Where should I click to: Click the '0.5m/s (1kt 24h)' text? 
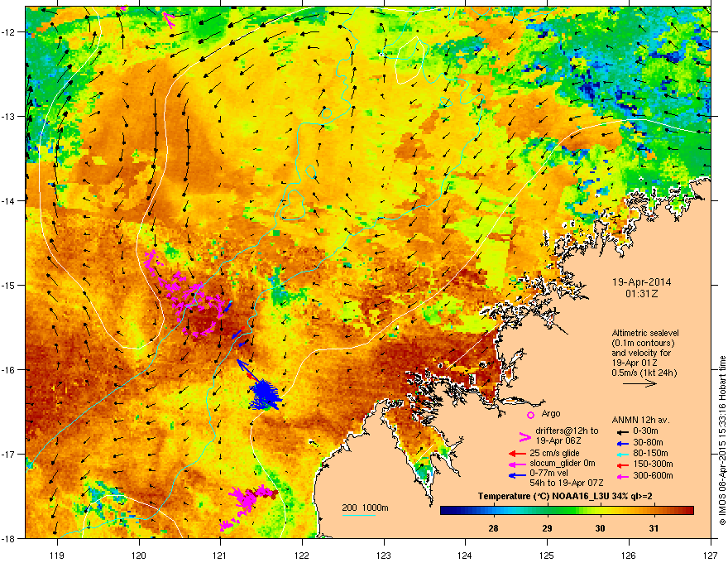tap(644, 373)
